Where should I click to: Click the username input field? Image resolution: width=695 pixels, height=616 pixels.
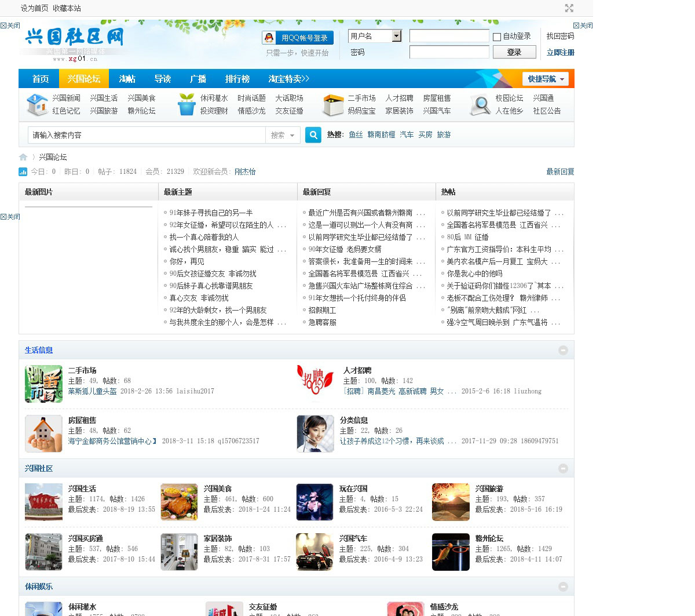449,36
